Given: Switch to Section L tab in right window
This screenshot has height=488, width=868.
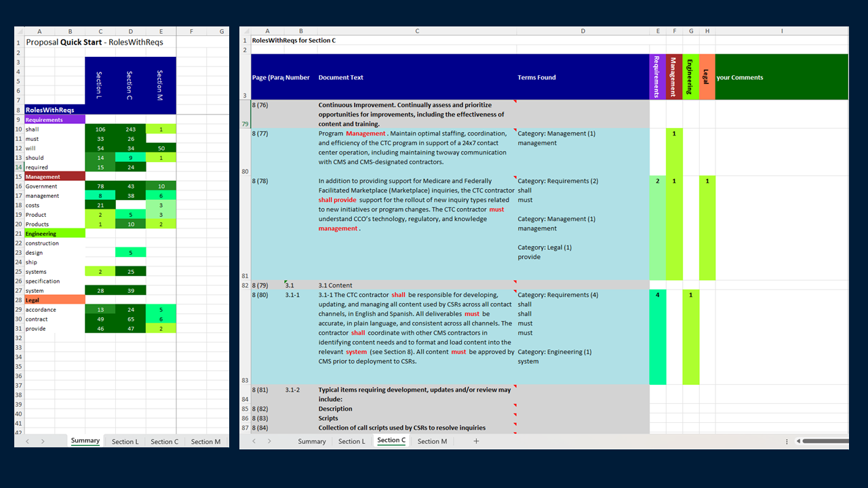Looking at the screenshot, I should (x=351, y=441).
